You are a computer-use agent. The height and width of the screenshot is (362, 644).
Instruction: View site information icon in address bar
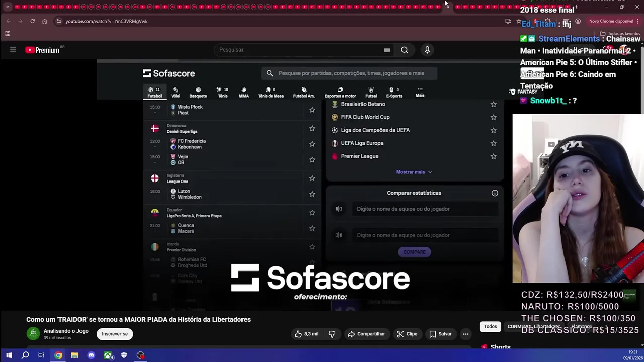pos(59,21)
